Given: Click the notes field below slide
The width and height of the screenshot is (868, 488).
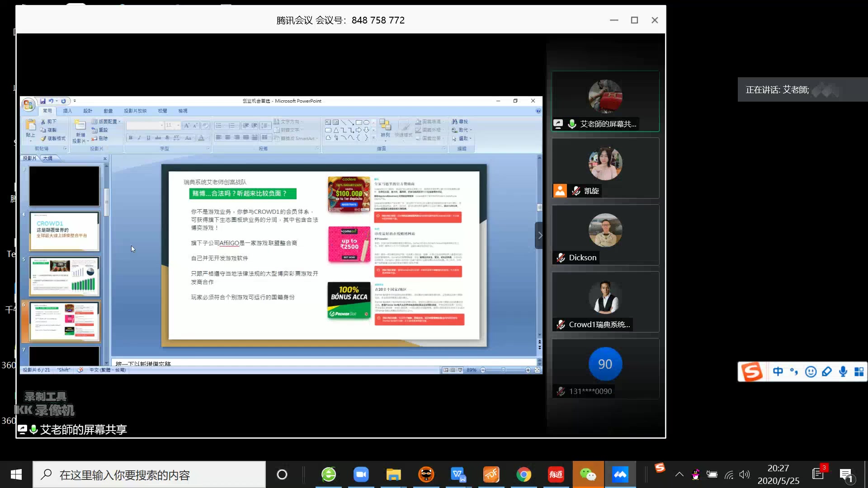Looking at the screenshot, I should click(323, 363).
